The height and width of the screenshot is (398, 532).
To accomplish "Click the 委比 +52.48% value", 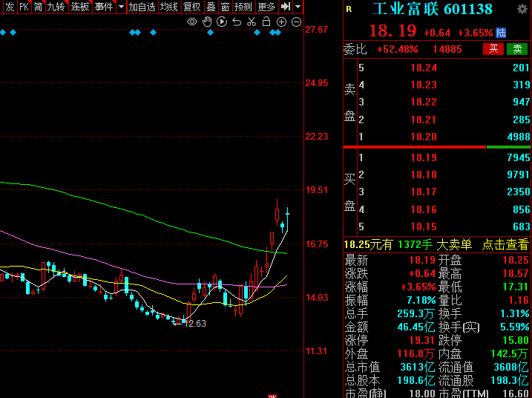I will (x=398, y=49).
